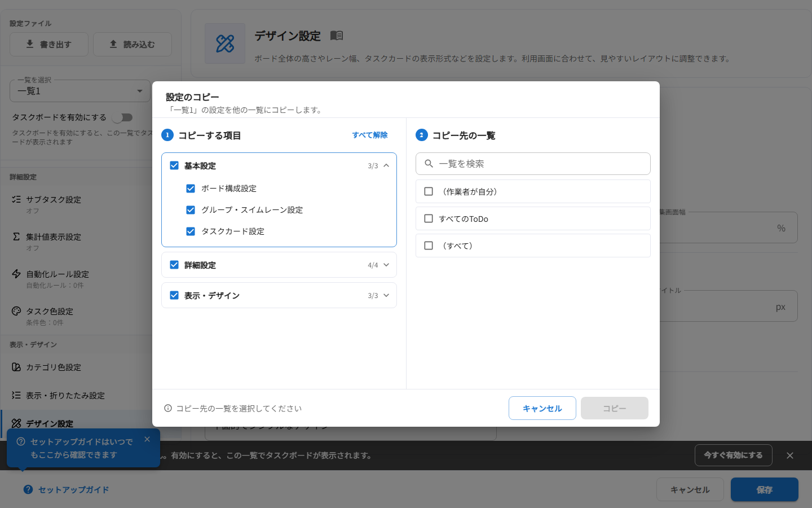
Task: Check the （すべて） destination list
Action: pyautogui.click(x=429, y=246)
